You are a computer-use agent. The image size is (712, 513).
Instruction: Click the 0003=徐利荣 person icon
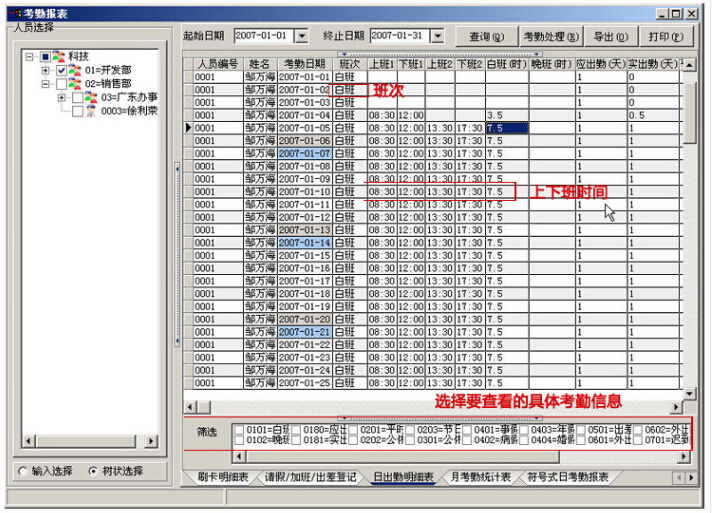[91, 111]
